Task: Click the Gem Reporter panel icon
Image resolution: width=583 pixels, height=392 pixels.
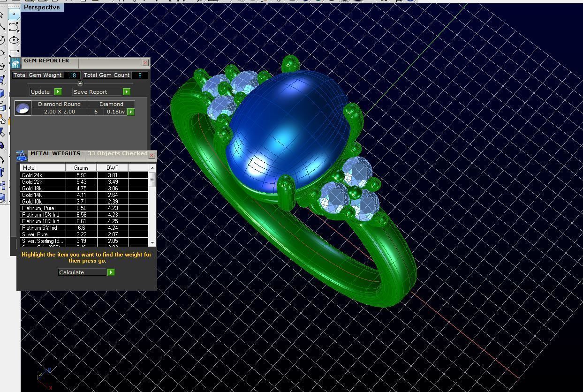Action: [15, 63]
